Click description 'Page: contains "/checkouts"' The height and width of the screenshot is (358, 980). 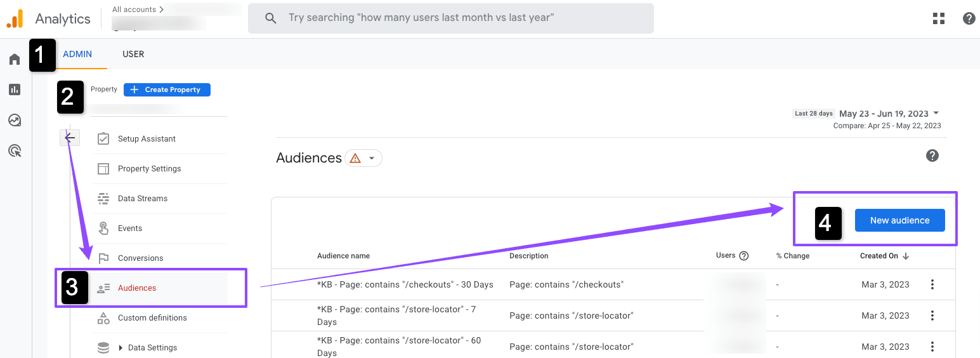tap(566, 284)
